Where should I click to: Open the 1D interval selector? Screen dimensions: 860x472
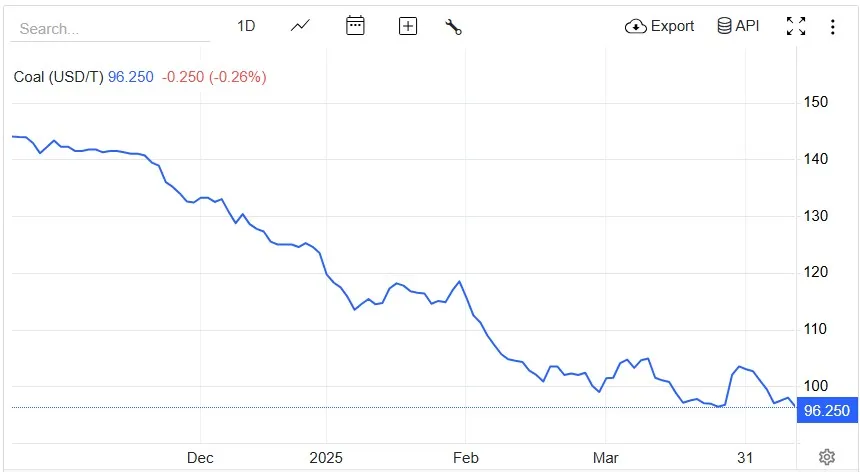click(x=246, y=26)
